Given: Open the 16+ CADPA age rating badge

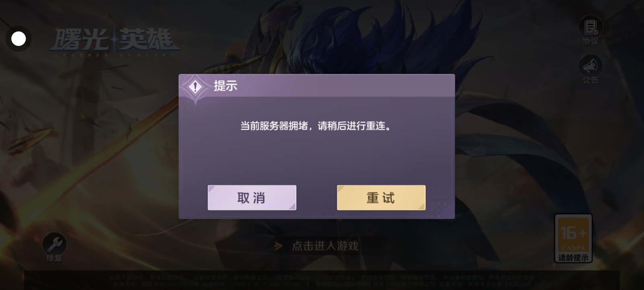Looking at the screenshot, I should (573, 238).
